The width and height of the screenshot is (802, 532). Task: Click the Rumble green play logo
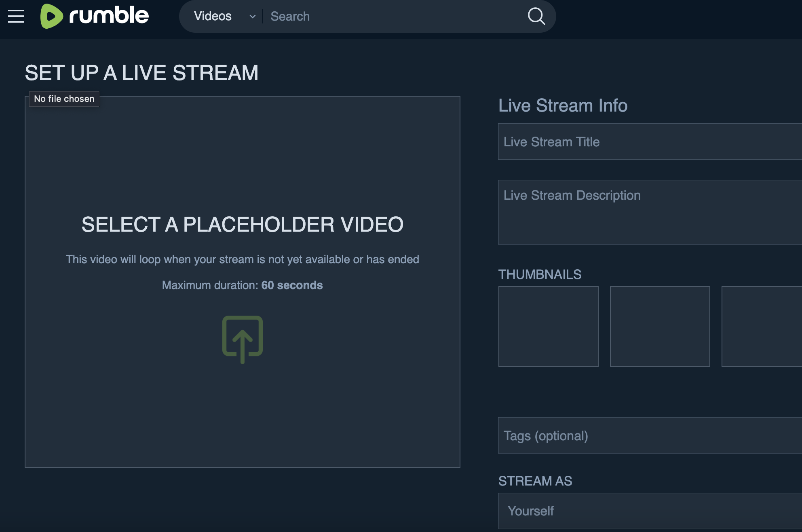(x=51, y=16)
